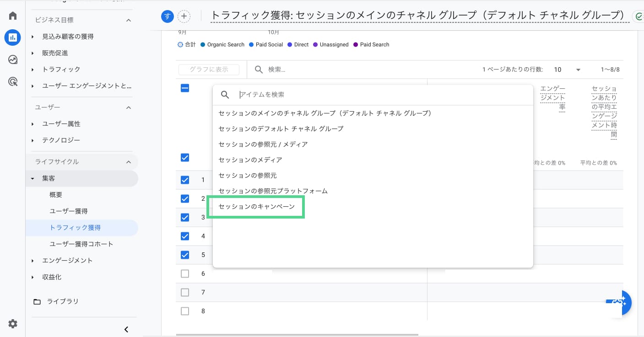Check the row 8 checkbox

click(x=185, y=311)
